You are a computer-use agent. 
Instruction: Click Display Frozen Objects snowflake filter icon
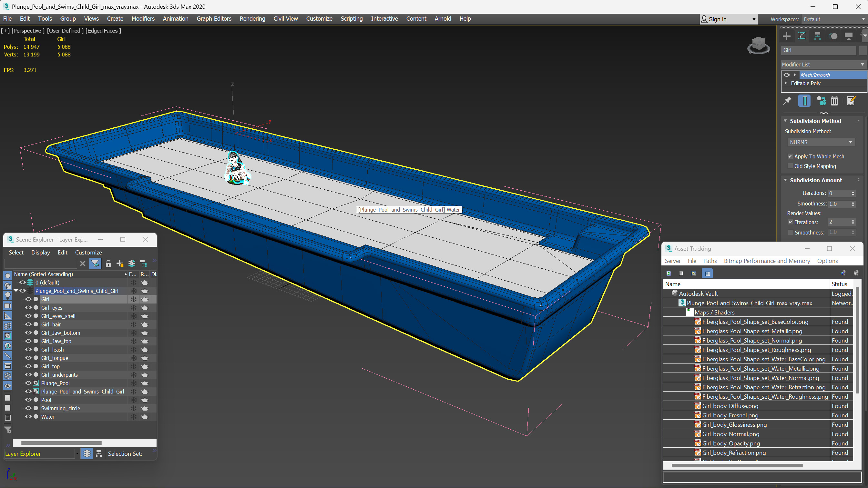pos(7,376)
